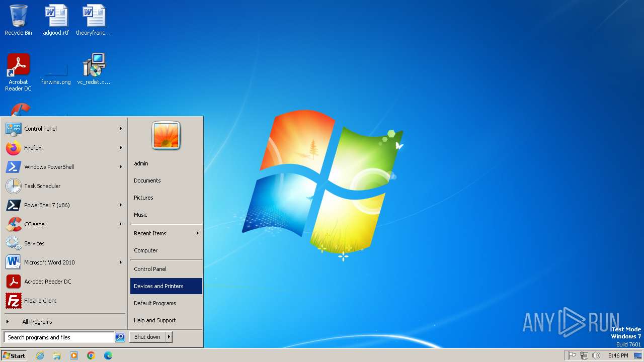
Task: Open Music library link
Action: pos(166,215)
